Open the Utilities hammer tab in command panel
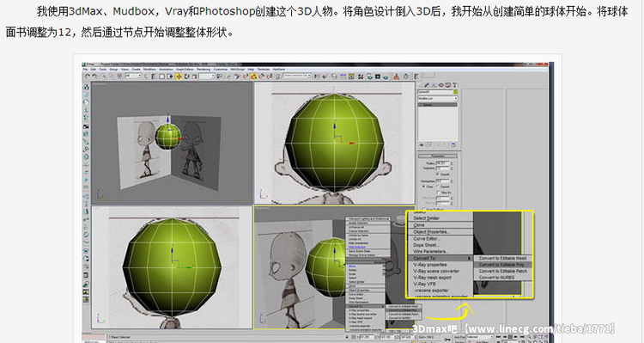Viewport: 644px width, 343px height. pyautogui.click(x=454, y=85)
